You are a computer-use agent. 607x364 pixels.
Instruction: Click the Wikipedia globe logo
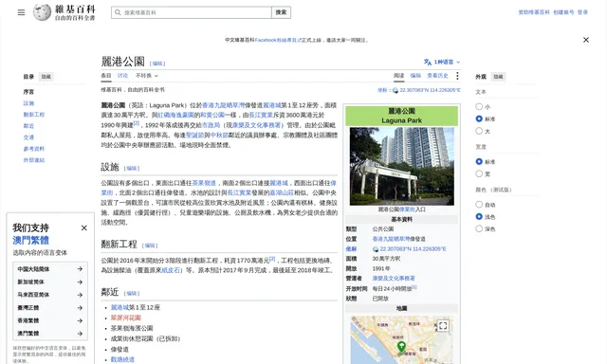[42, 12]
